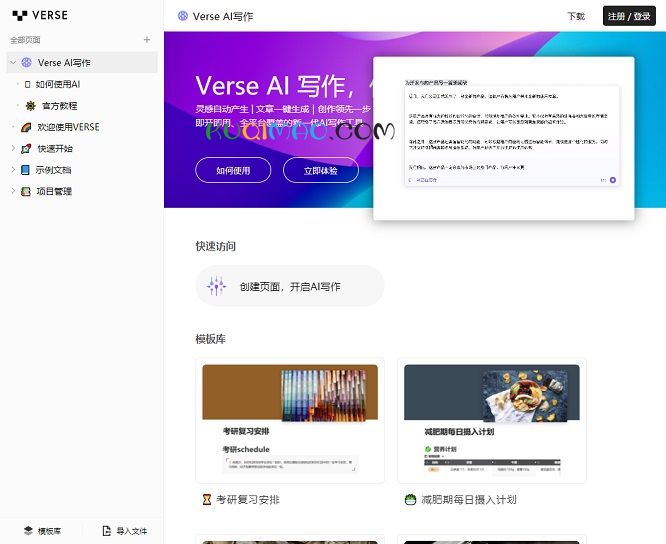Click the salad icon by 减肥期每日摄入计划
Screen dimensions: 666x544
pyautogui.click(x=410, y=499)
